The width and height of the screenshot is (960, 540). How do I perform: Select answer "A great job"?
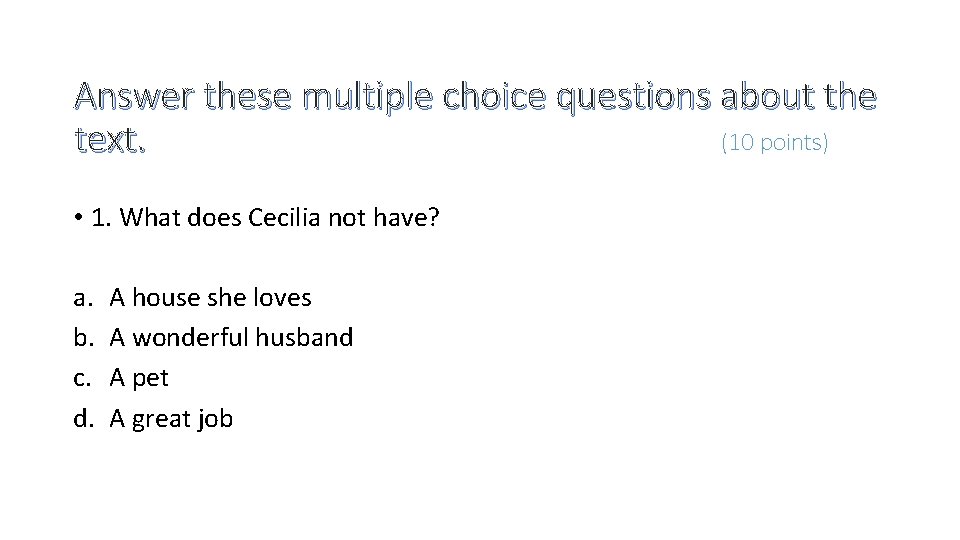(171, 419)
